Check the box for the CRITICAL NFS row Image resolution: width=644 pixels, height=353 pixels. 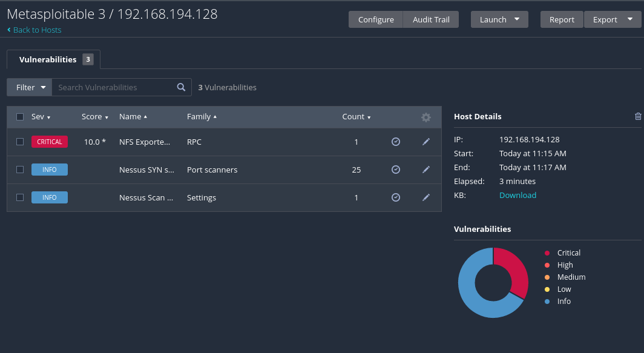20,142
